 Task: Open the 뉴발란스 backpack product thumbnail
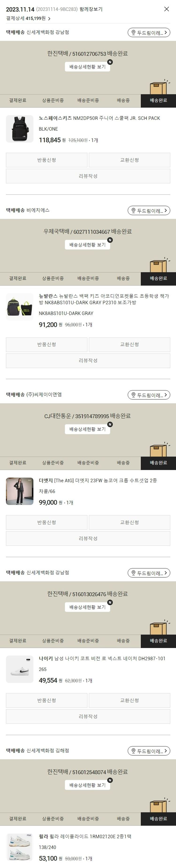[19, 307]
